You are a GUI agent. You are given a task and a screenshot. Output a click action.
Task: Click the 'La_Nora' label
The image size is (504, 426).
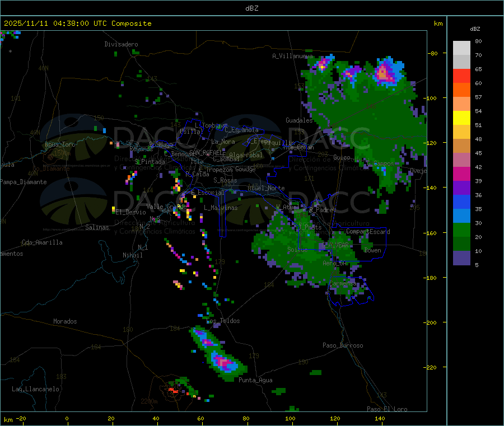click(x=223, y=142)
